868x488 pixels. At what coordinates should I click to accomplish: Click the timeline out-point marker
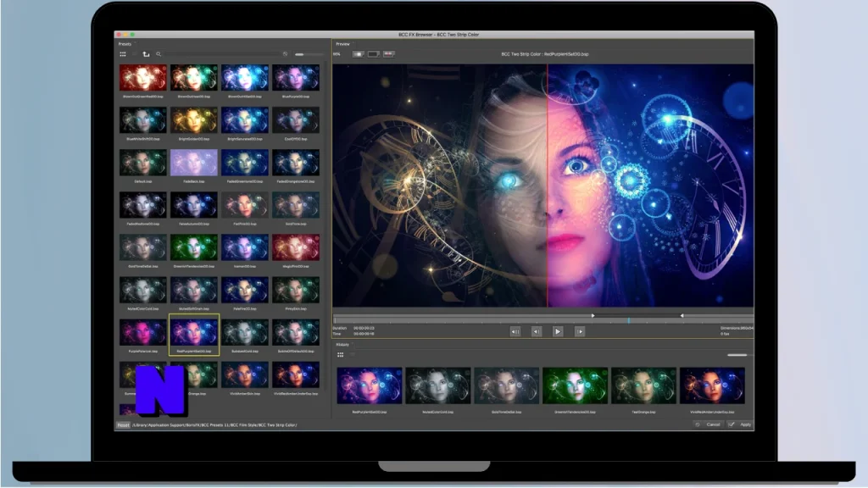pyautogui.click(x=682, y=315)
